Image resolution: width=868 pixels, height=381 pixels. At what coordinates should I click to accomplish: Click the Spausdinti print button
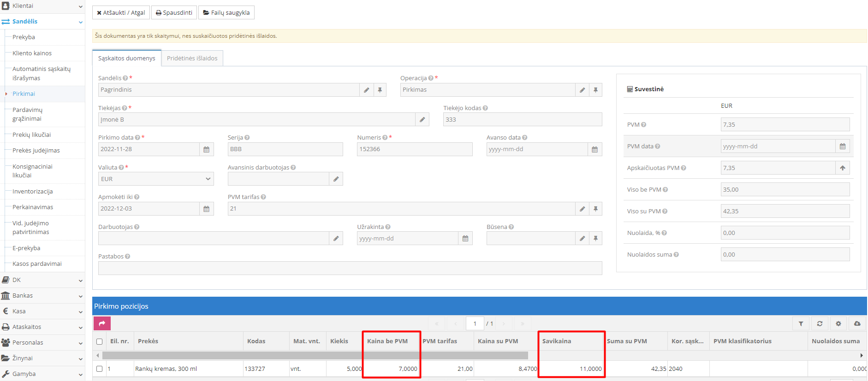pos(174,12)
